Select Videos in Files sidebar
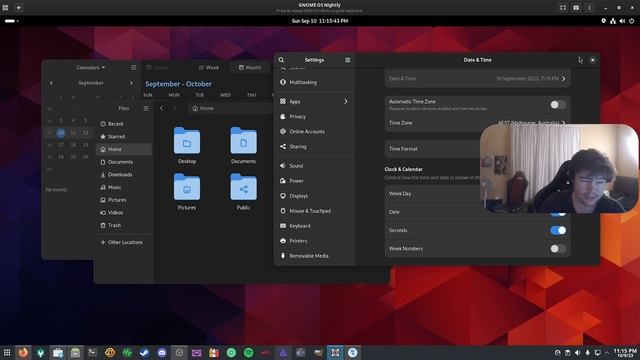Screen dimensions: 640x360 [124, 213]
